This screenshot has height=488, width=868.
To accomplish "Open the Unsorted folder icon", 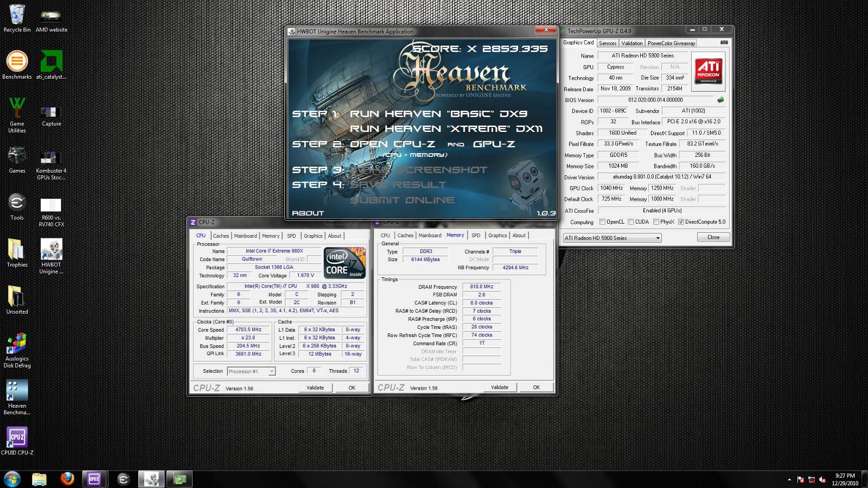I will (x=17, y=300).
